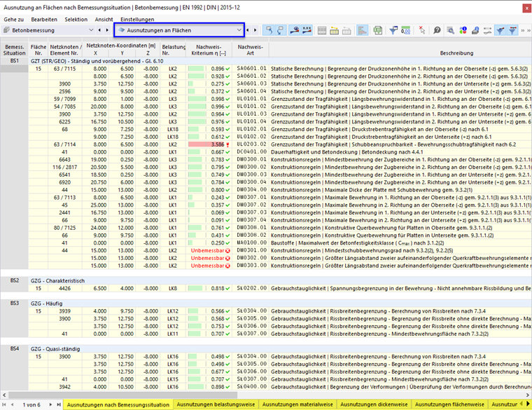532x410 pixels.
Task: Click the cursor with red X deselect icon
Action: click(x=421, y=30)
